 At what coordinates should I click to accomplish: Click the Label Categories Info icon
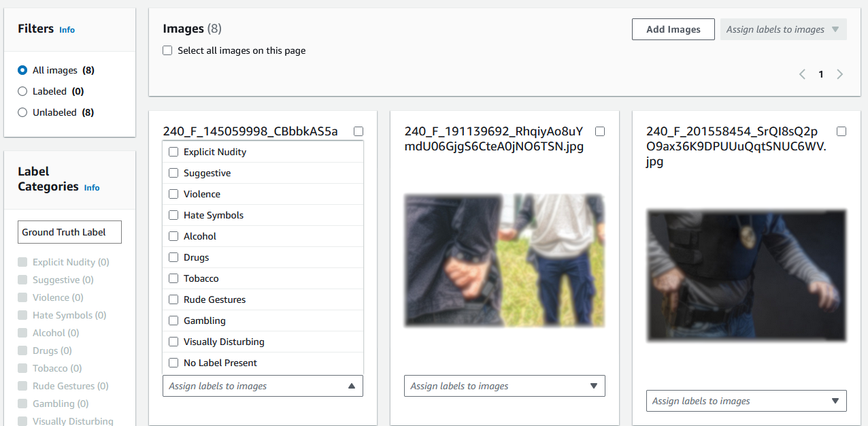(x=91, y=188)
